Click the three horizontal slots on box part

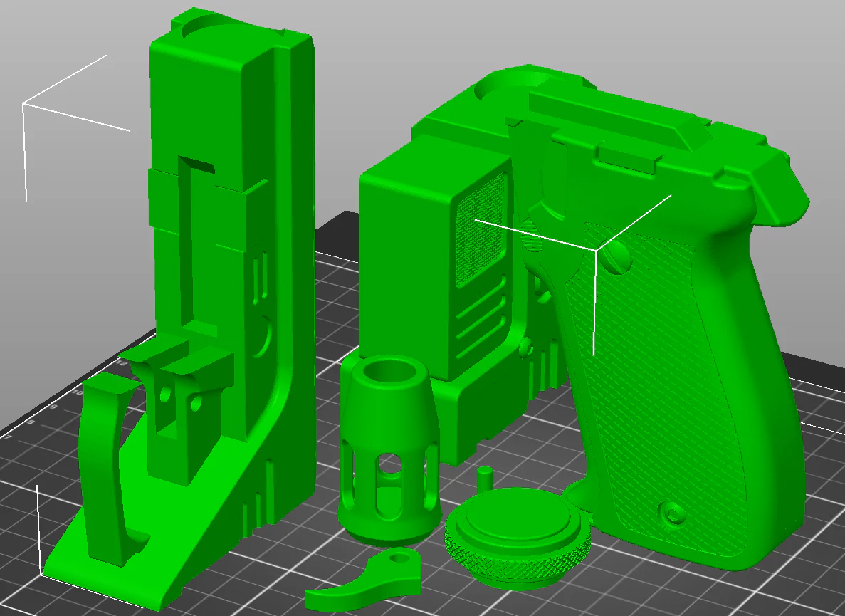[x=481, y=318]
